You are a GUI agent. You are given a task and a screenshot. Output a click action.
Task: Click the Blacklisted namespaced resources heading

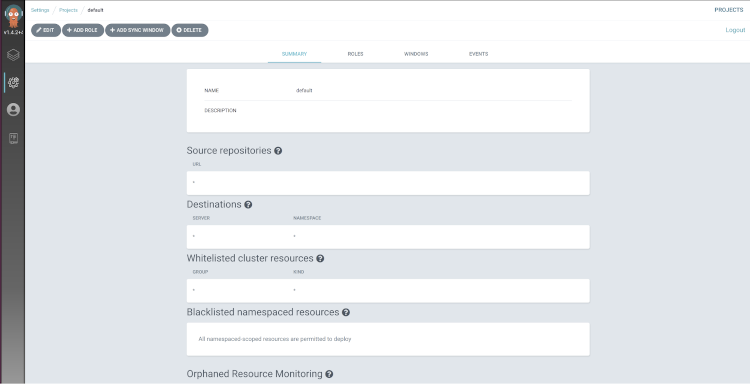tap(263, 312)
